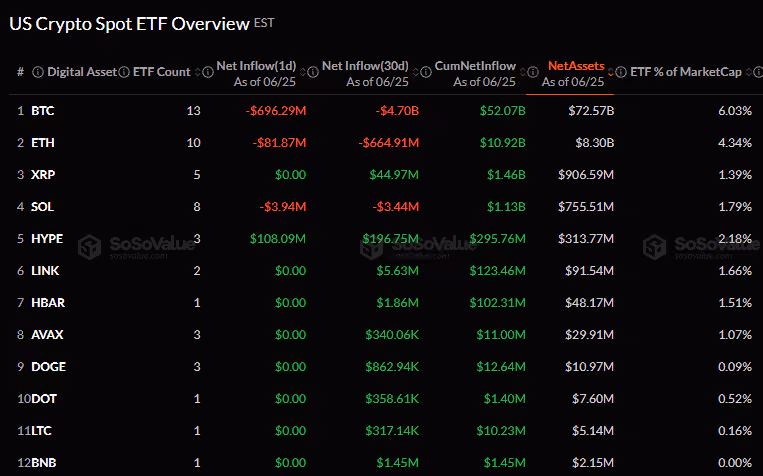Toggle sort arrows after ETF % of MarketCap

click(x=749, y=72)
